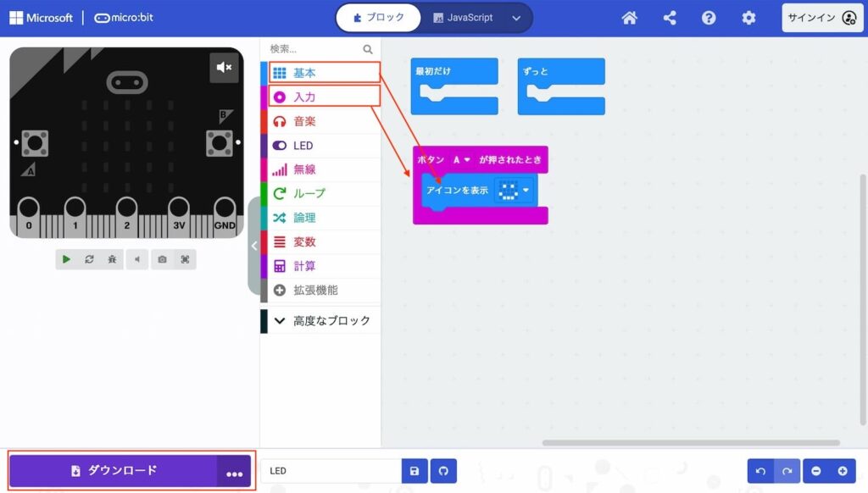Launch the simulator in full screen
This screenshot has height=493, width=868.
click(185, 259)
